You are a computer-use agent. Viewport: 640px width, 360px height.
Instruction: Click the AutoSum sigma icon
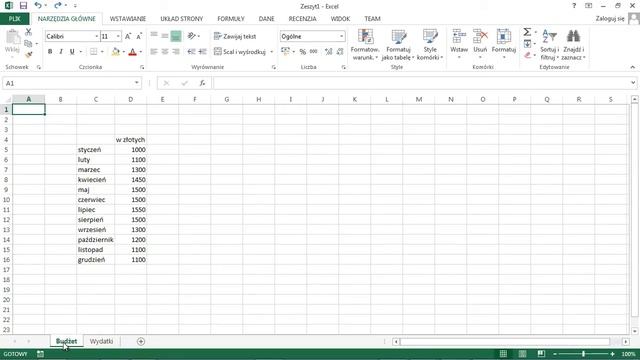[x=527, y=32]
